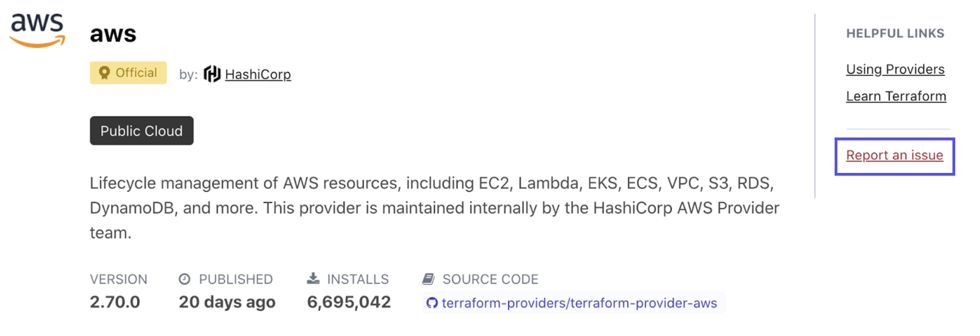
Task: Open the HashiCorp publisher link
Action: point(258,75)
